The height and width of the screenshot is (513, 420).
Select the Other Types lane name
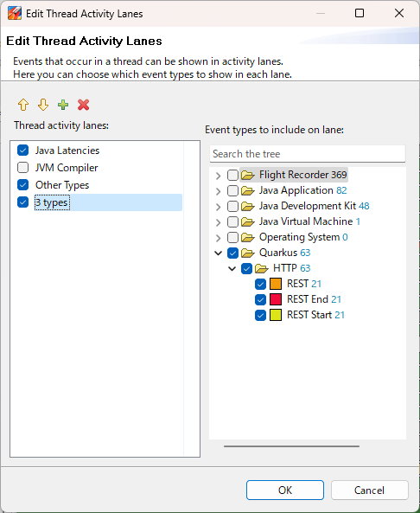coord(62,185)
